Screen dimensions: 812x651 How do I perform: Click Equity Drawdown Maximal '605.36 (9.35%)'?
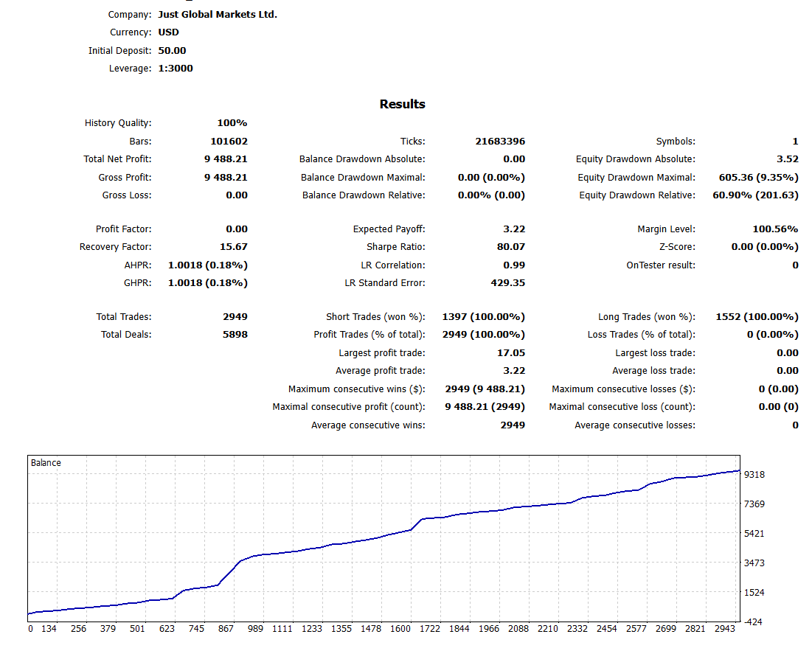759,178
